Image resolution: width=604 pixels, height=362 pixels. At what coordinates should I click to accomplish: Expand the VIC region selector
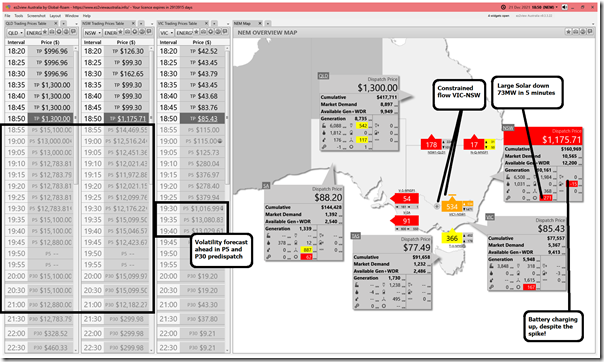166,33
